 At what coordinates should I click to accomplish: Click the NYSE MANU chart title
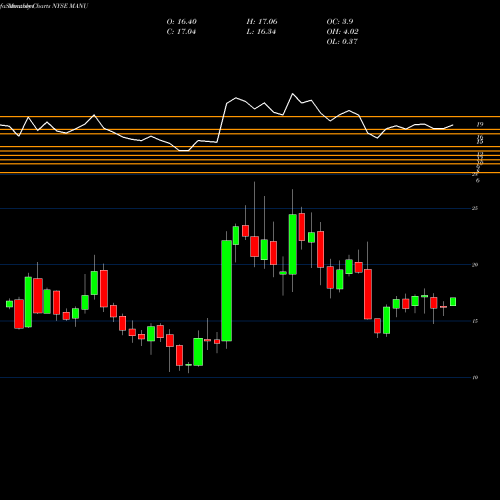coord(44,6)
